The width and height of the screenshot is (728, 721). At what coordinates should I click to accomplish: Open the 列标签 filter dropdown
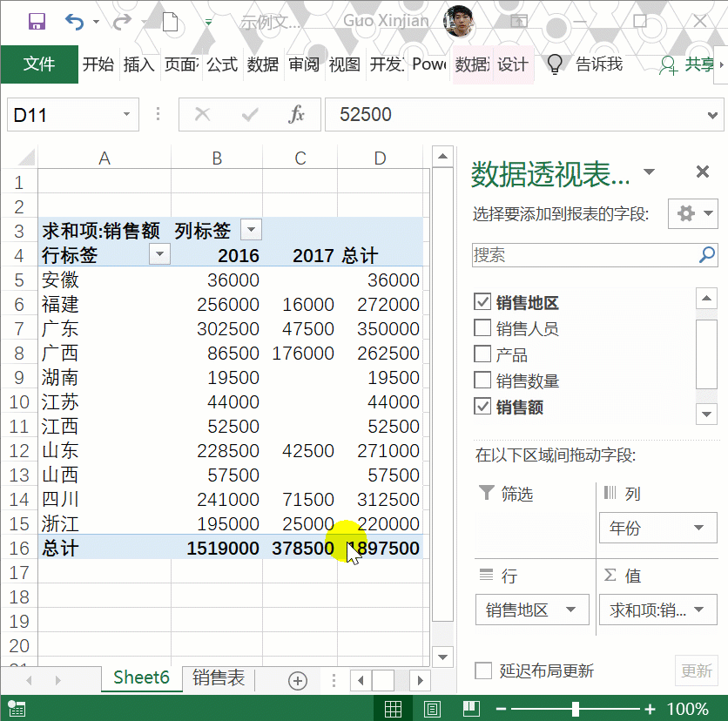tap(251, 230)
